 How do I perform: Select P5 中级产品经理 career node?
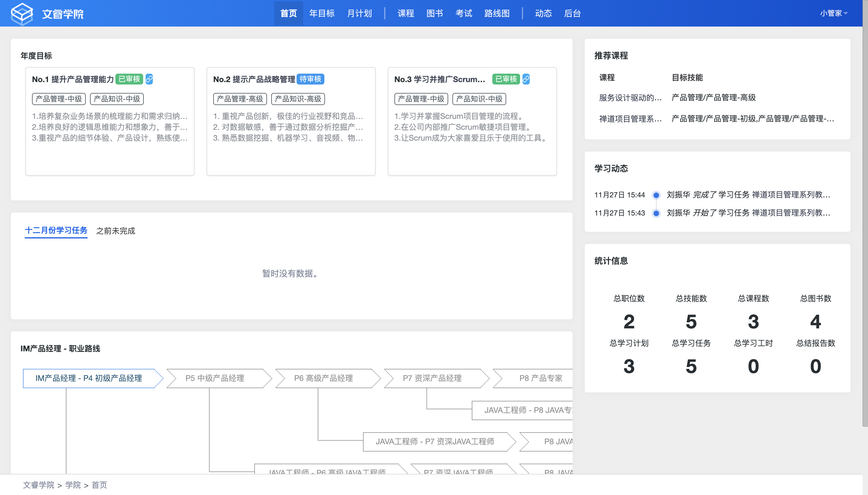(215, 378)
